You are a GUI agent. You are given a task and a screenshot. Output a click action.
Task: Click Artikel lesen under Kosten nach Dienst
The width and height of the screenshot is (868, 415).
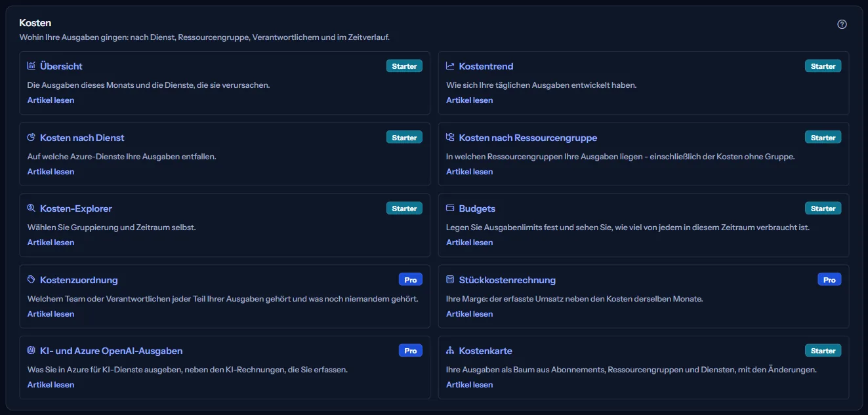pyautogui.click(x=51, y=172)
